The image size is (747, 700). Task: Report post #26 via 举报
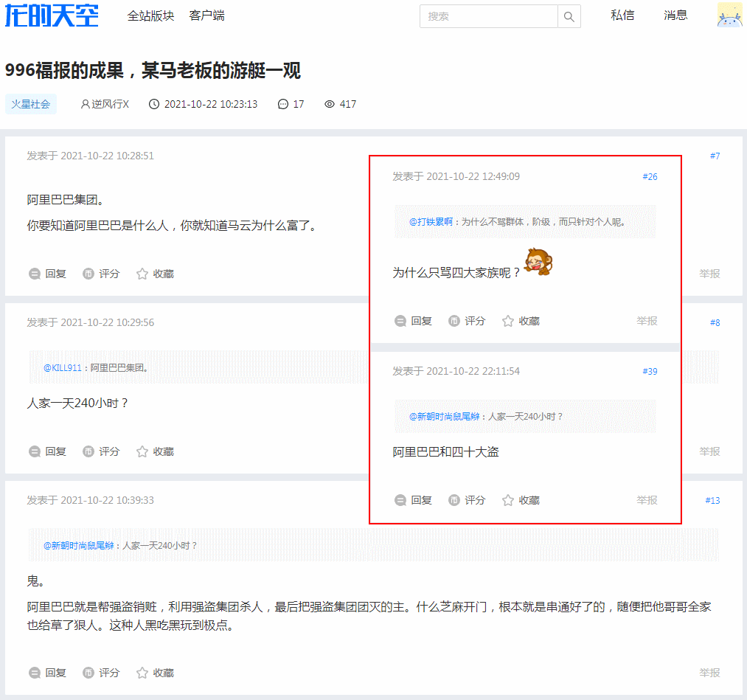647,321
